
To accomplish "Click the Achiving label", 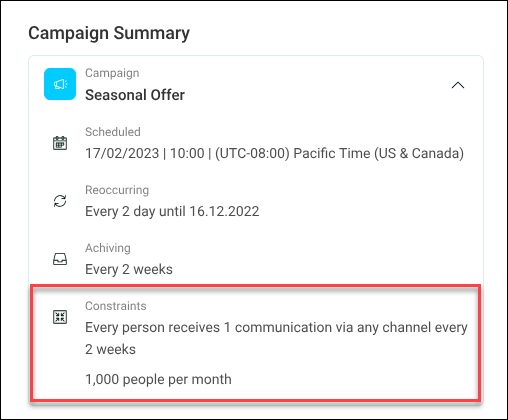I will pos(108,248).
